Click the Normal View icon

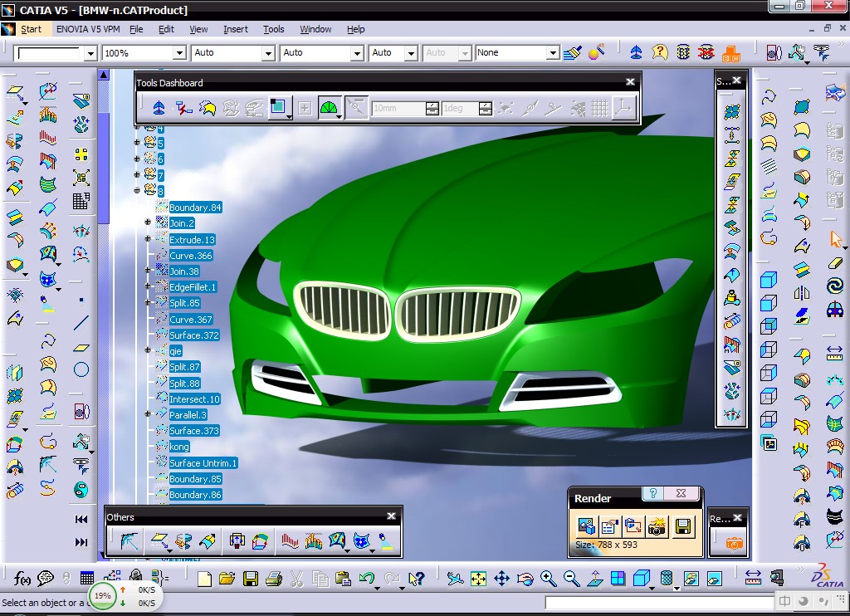(594, 579)
